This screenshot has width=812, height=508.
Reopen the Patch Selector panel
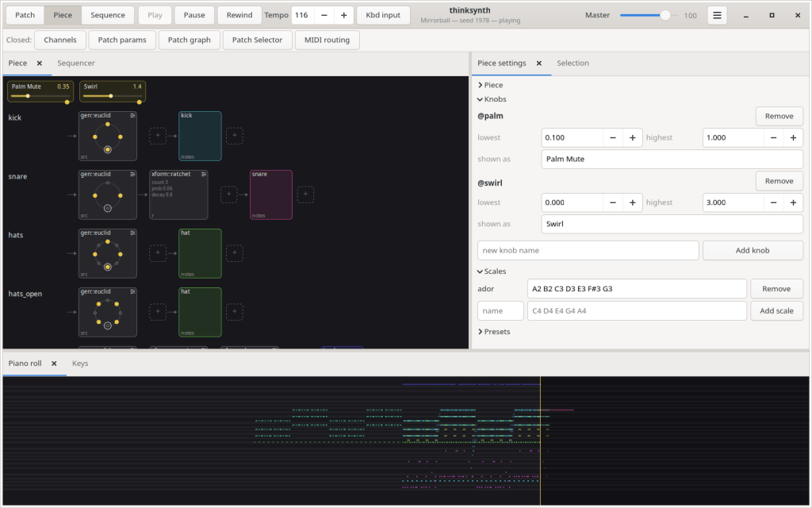(258, 40)
